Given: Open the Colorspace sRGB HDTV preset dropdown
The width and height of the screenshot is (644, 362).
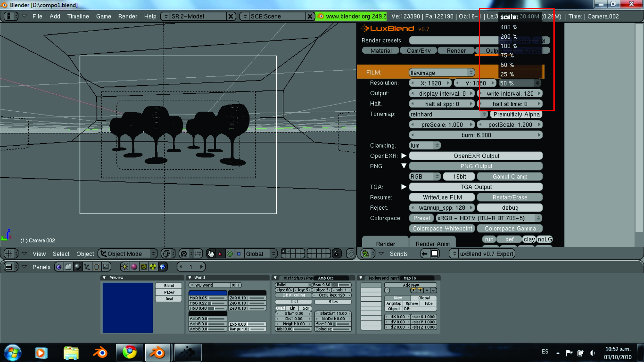Looking at the screenshot, I should click(x=489, y=218).
